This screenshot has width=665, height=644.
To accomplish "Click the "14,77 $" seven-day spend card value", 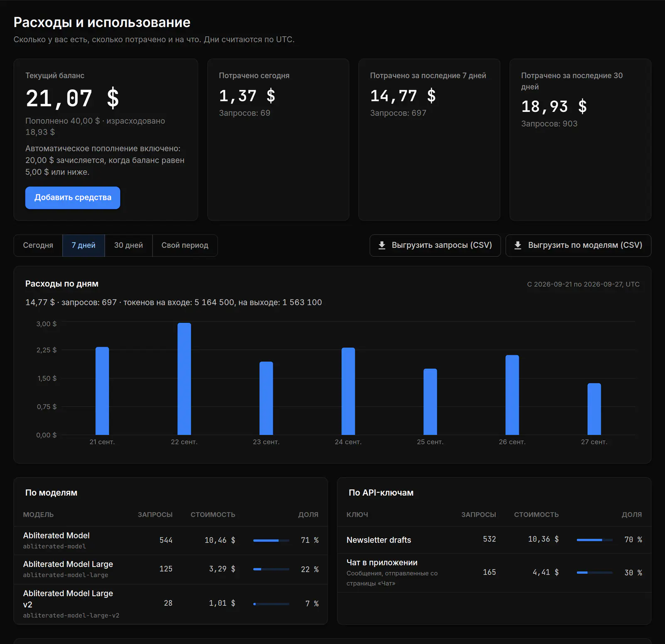I will click(403, 96).
